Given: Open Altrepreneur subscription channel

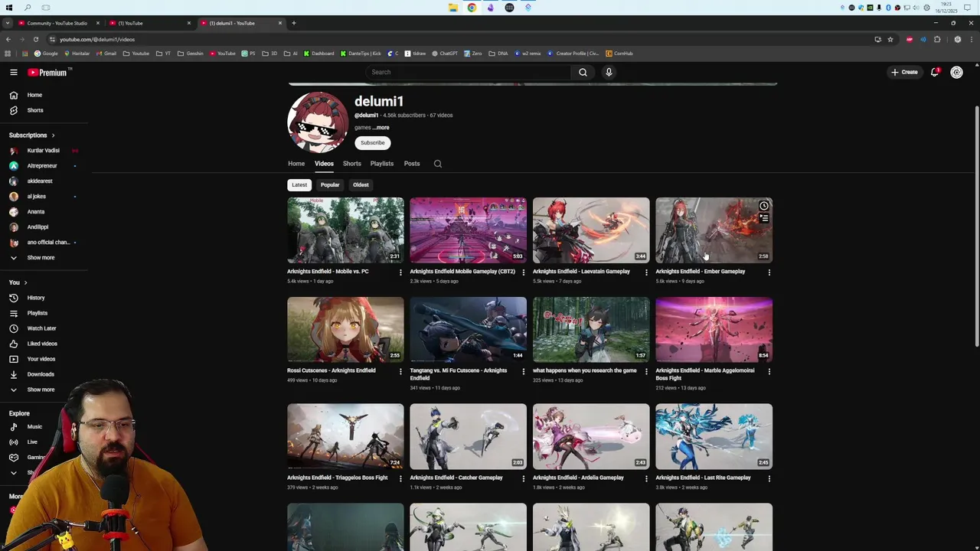Looking at the screenshot, I should click(x=42, y=166).
